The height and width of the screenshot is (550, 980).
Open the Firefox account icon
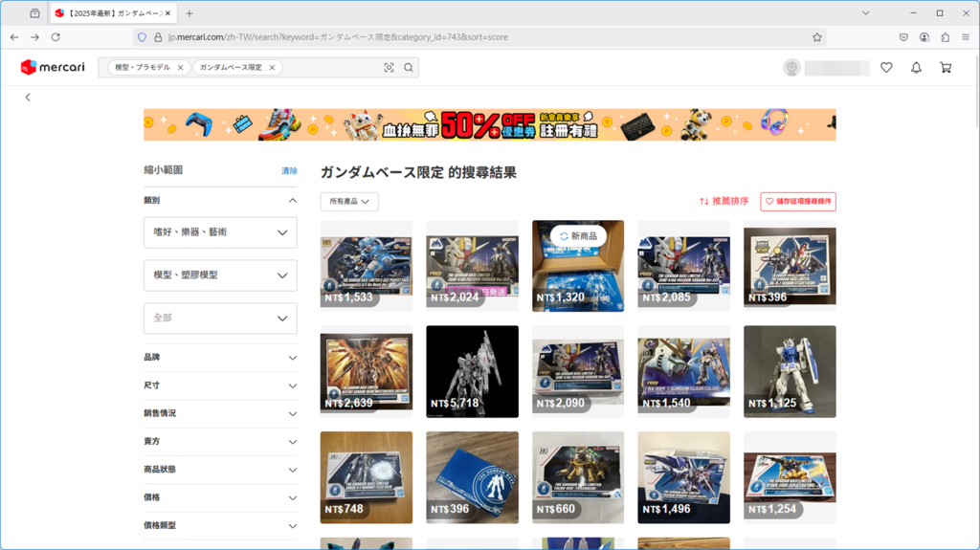coord(924,37)
